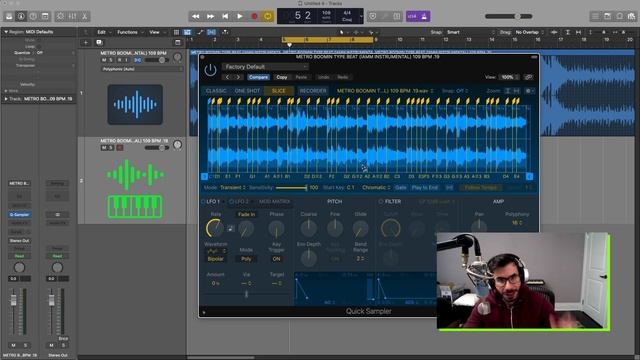Toggle the Inspector icon in the toolbar

point(21,16)
